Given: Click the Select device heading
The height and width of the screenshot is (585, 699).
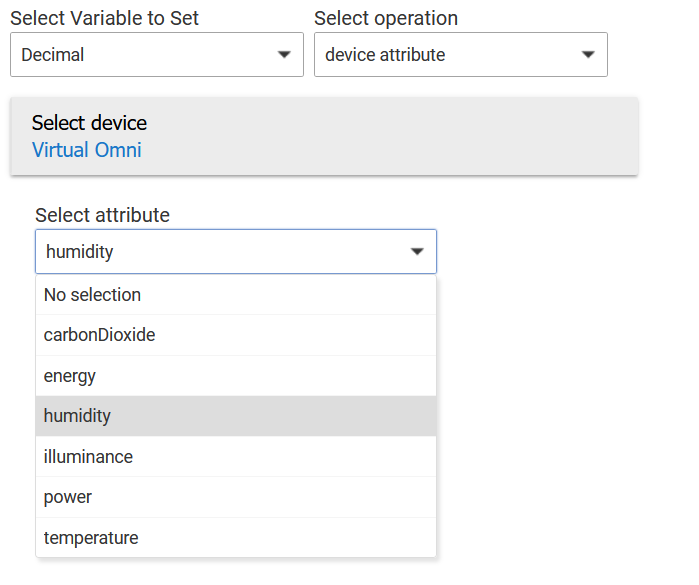Looking at the screenshot, I should (89, 123).
